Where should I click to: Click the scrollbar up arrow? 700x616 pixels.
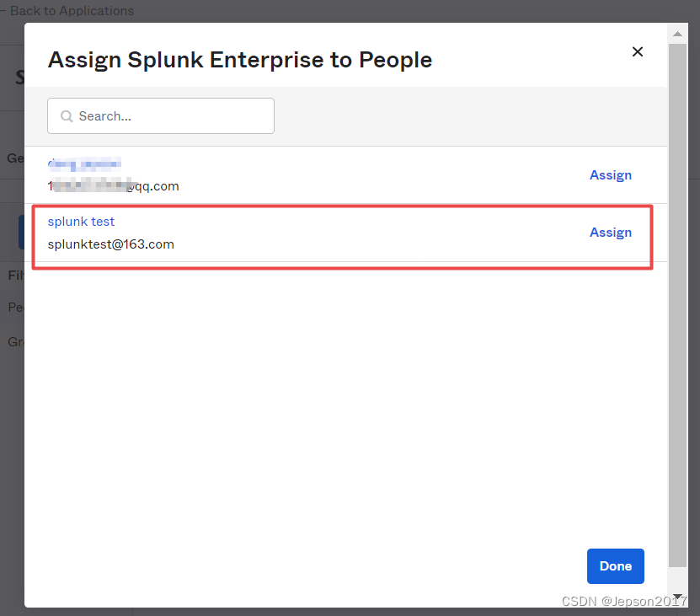[x=676, y=35]
